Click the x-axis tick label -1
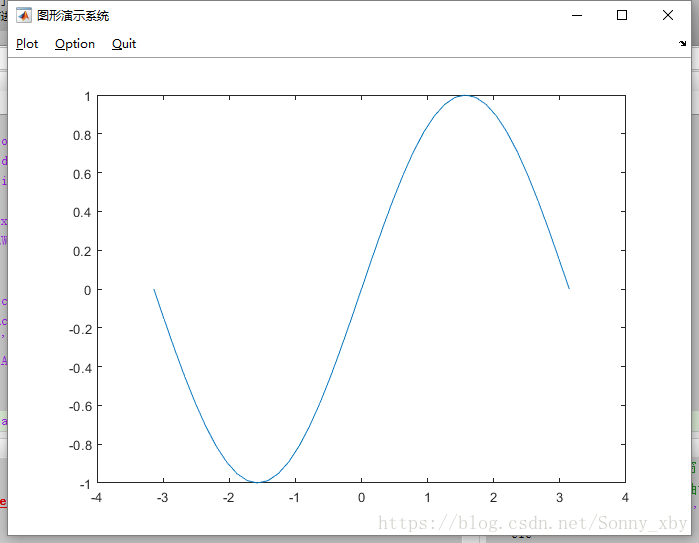 294,498
